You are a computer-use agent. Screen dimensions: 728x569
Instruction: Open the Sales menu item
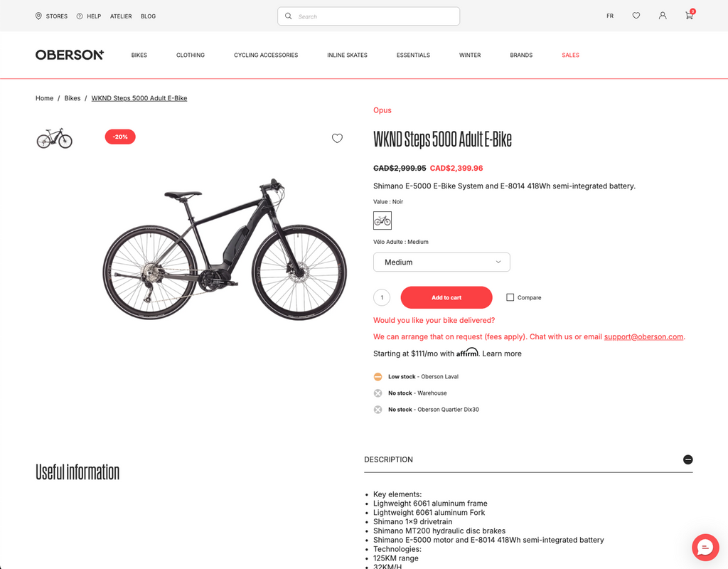[x=570, y=55]
